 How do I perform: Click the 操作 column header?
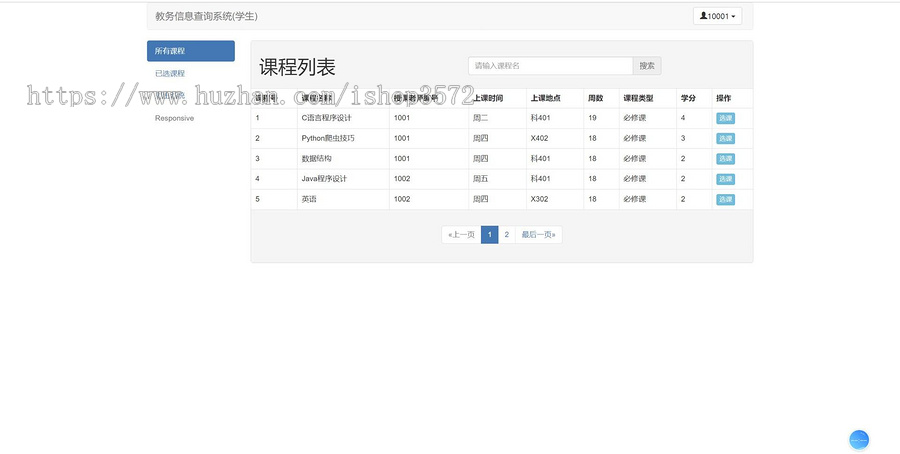point(724,98)
